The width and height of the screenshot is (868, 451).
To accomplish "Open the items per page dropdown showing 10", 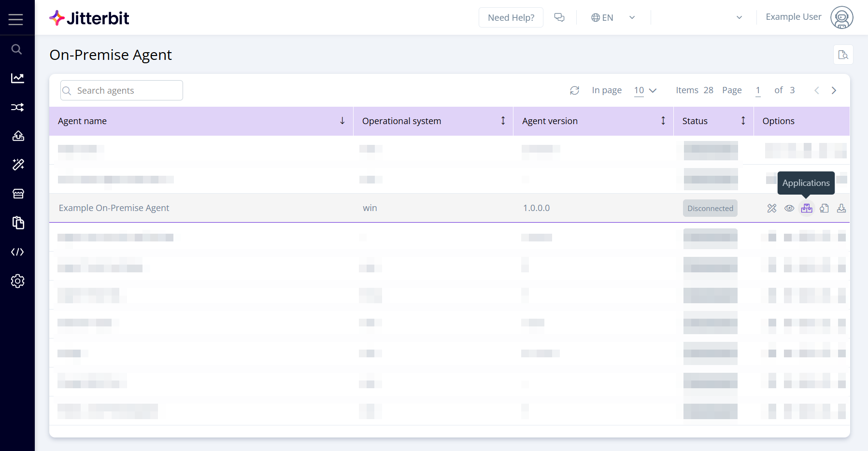I will pos(645,90).
